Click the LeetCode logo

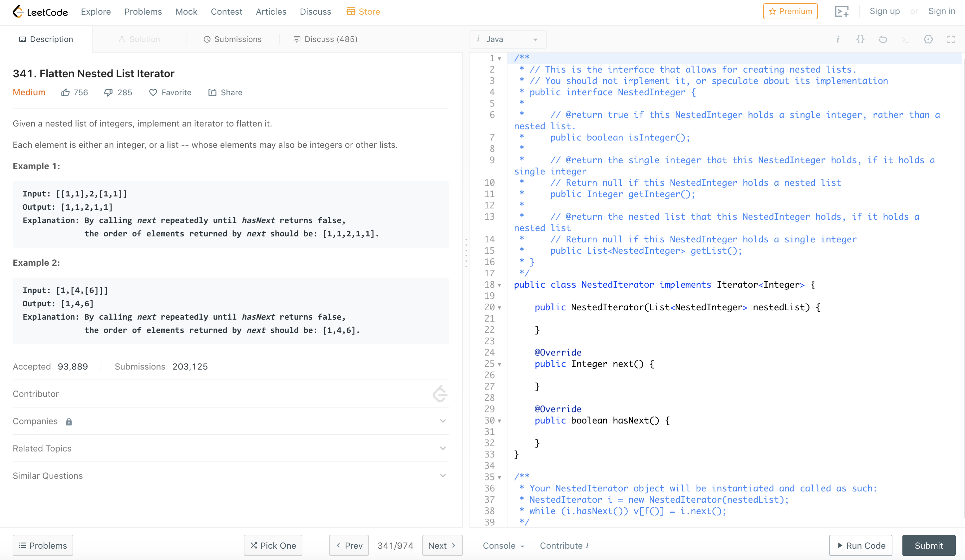coord(40,11)
